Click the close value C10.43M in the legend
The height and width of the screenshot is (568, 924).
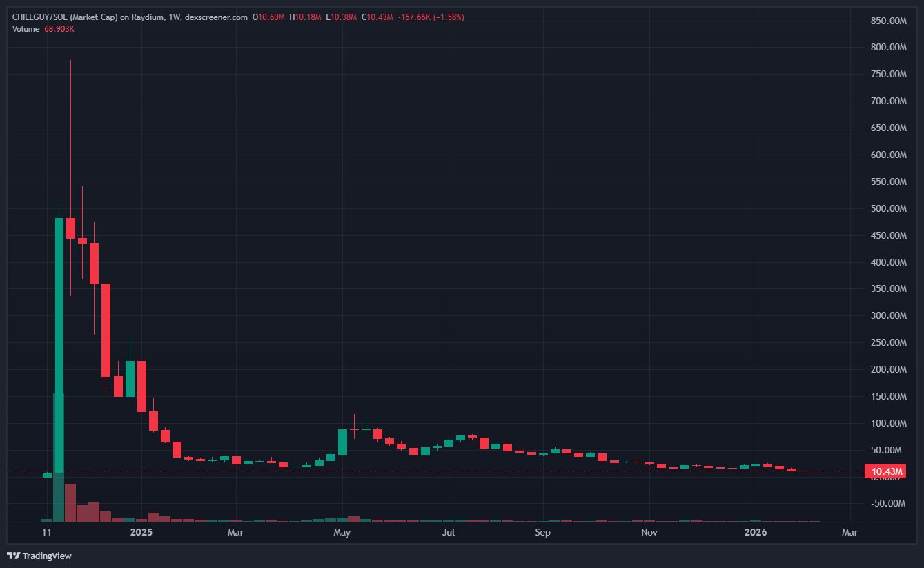point(377,17)
